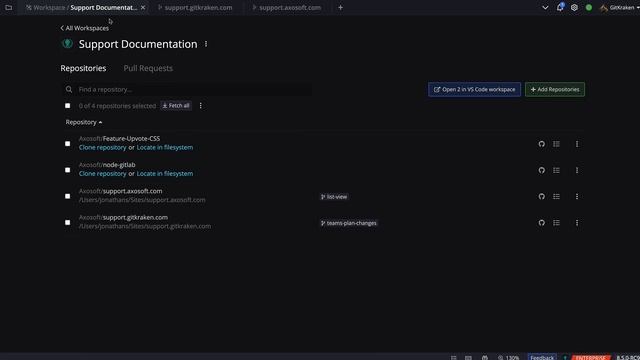Open the GitKraken profile dropdown
640x360 pixels.
click(x=620, y=7)
